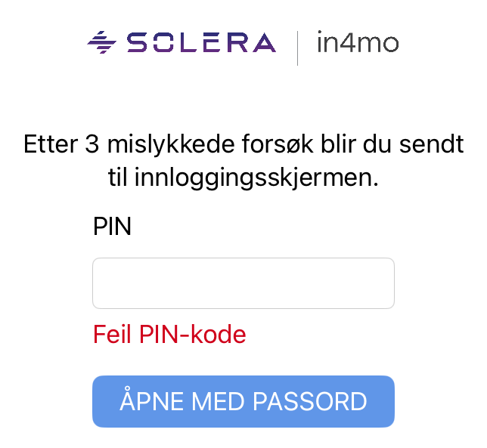Click the red Feil PIN-kode error message
This screenshot has width=487, height=448.
(x=169, y=334)
